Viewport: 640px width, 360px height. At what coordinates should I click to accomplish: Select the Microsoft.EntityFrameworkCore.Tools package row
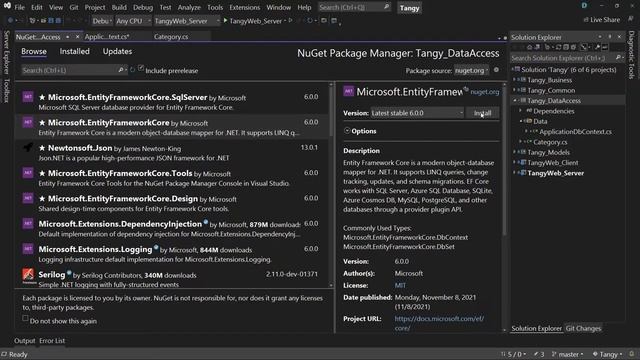coord(171,178)
